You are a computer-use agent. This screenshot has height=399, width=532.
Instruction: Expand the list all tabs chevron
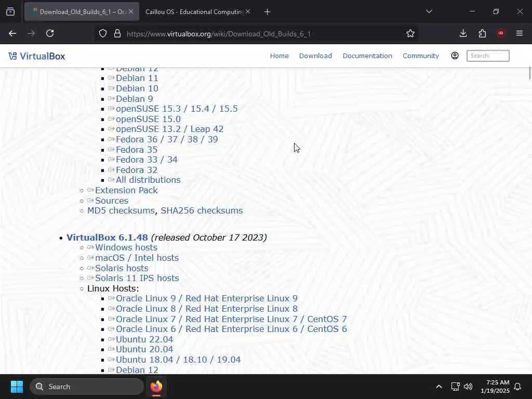pos(429,11)
